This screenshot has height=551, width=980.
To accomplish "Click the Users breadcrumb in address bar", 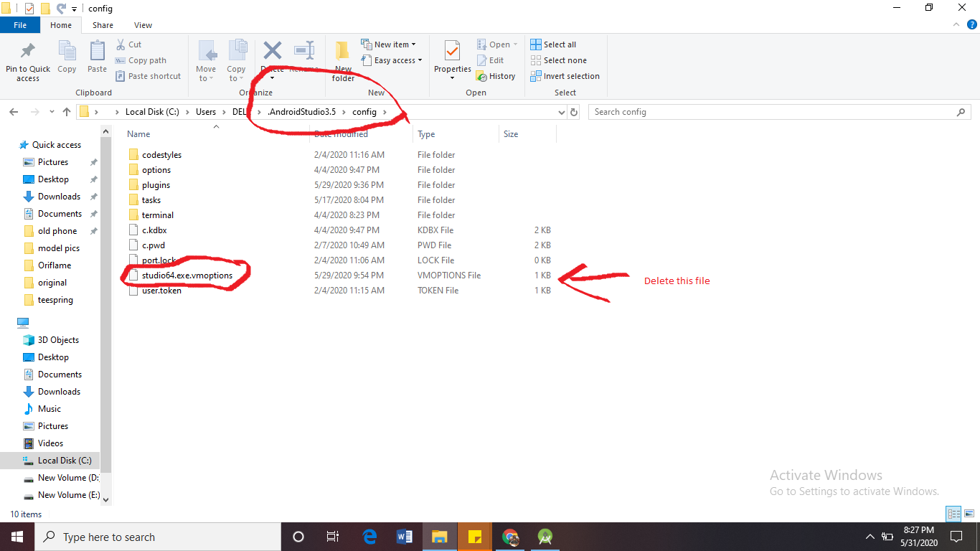I will pyautogui.click(x=206, y=112).
